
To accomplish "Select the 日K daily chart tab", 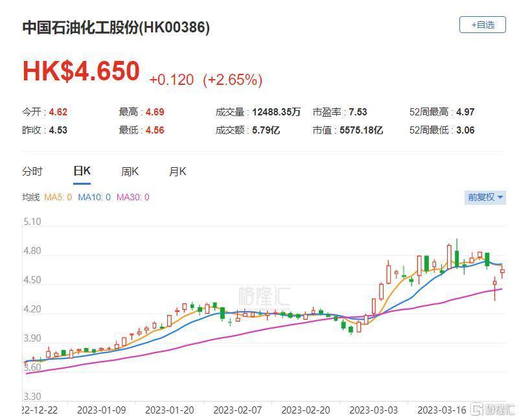I will point(82,171).
